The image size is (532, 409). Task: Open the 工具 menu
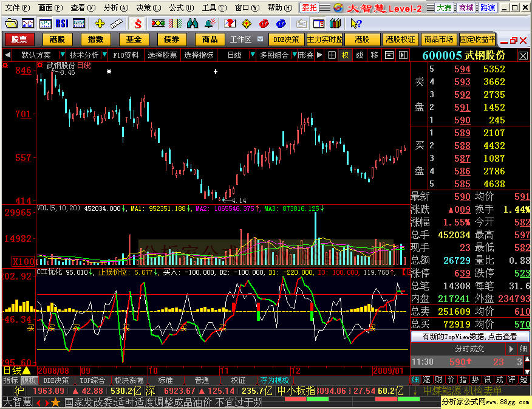[x=214, y=7]
